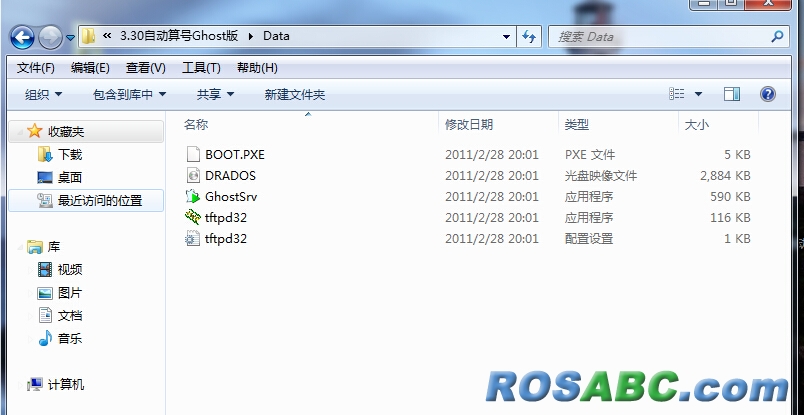
Task: Click the 桌面 monitor icon
Action: (x=45, y=178)
